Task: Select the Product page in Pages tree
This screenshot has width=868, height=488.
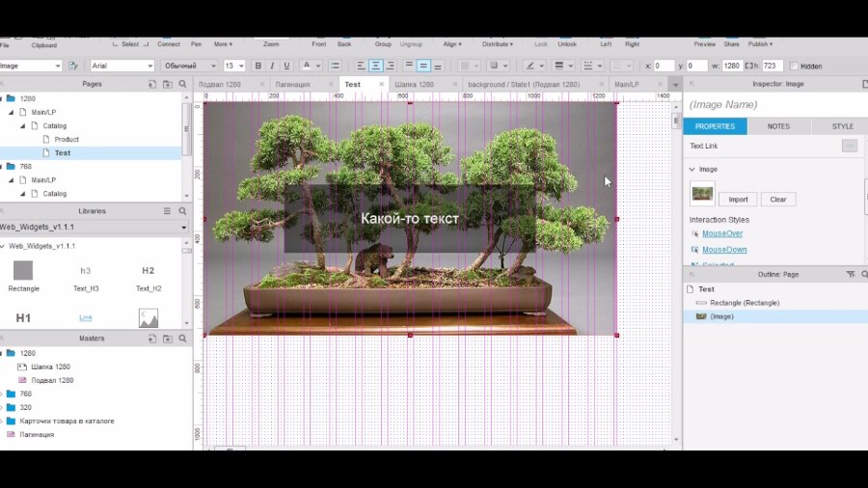Action: [x=67, y=140]
